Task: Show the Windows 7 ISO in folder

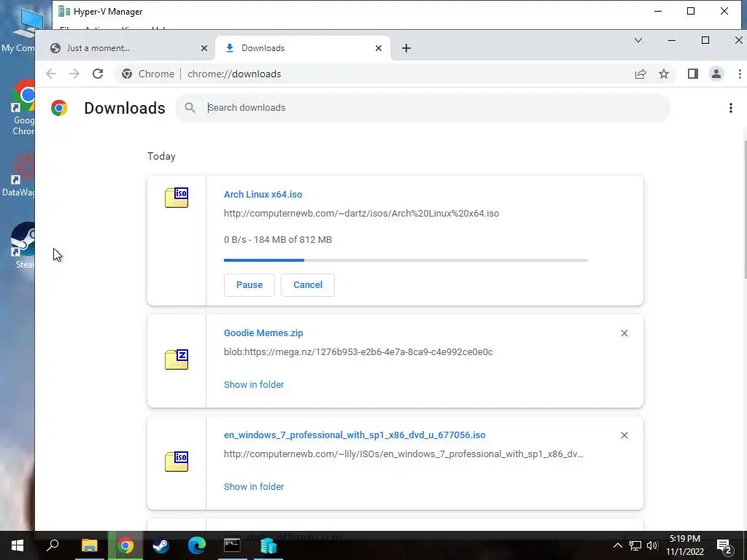Action: coord(254,486)
